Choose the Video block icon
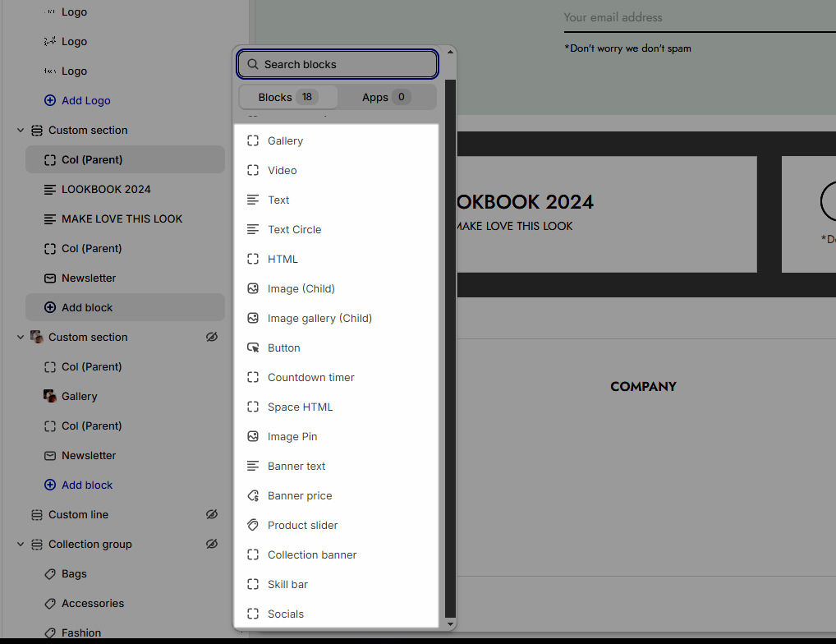This screenshot has height=644, width=836. pyautogui.click(x=253, y=170)
